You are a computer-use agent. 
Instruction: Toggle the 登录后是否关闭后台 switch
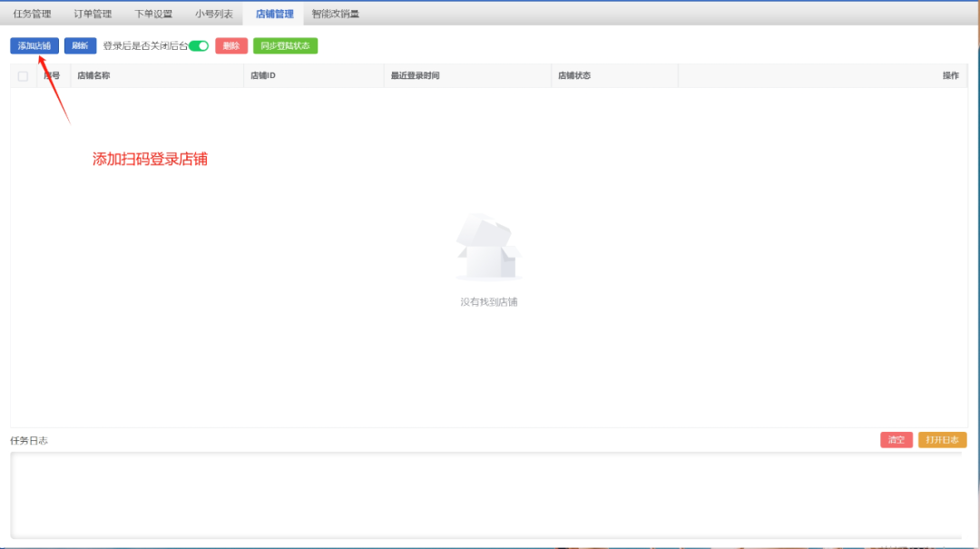point(199,45)
